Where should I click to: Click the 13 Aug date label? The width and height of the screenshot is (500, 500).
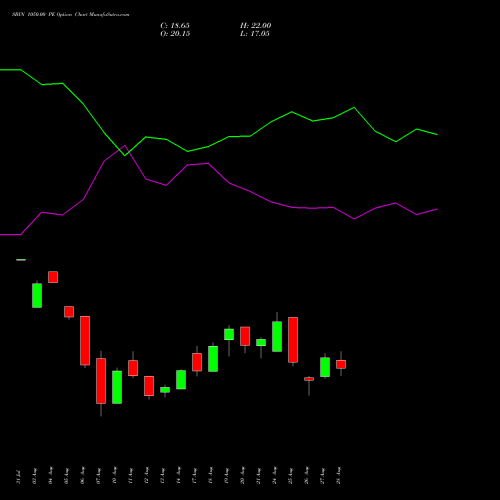click(x=162, y=476)
